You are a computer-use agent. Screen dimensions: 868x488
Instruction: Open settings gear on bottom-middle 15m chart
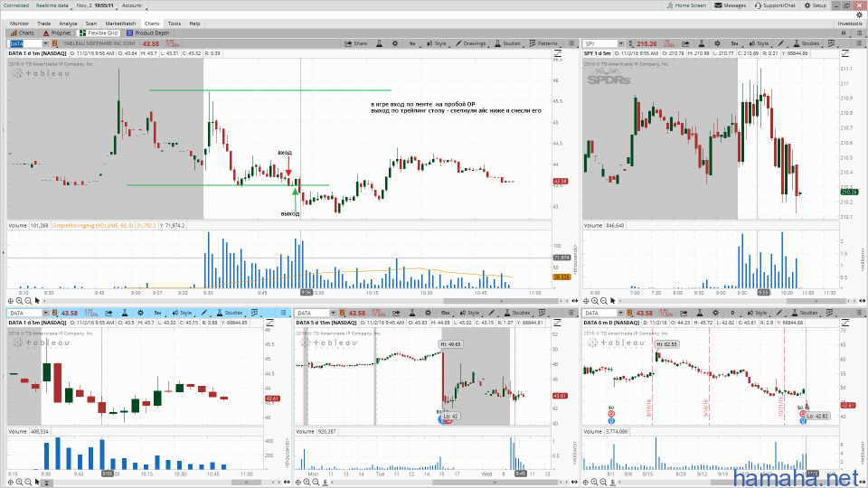(x=428, y=313)
